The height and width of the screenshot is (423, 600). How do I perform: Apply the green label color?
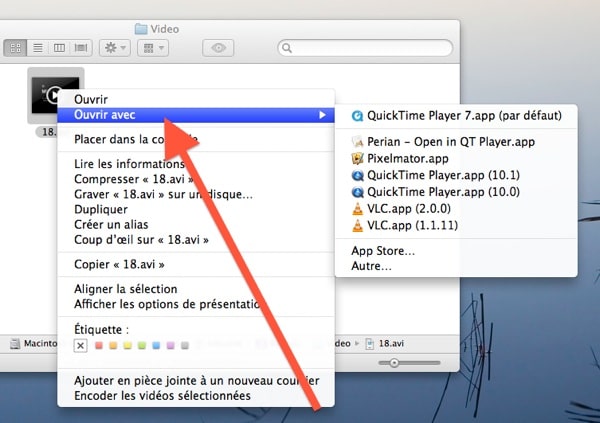click(x=142, y=346)
